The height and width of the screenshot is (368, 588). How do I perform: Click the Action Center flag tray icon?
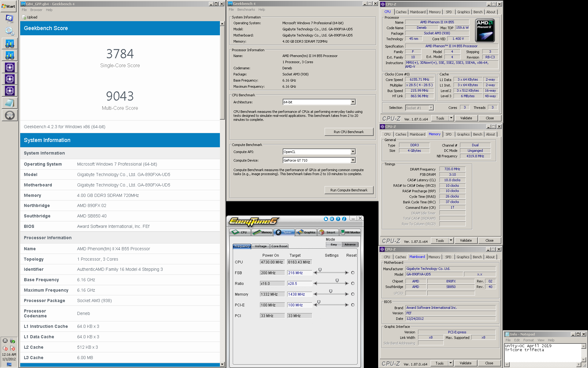(12, 348)
